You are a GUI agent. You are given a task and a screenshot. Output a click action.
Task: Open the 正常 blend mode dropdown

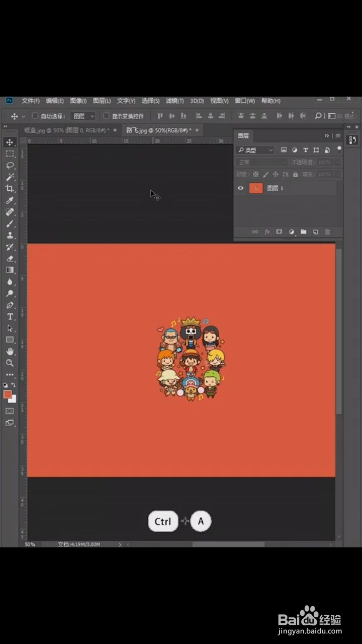[261, 163]
